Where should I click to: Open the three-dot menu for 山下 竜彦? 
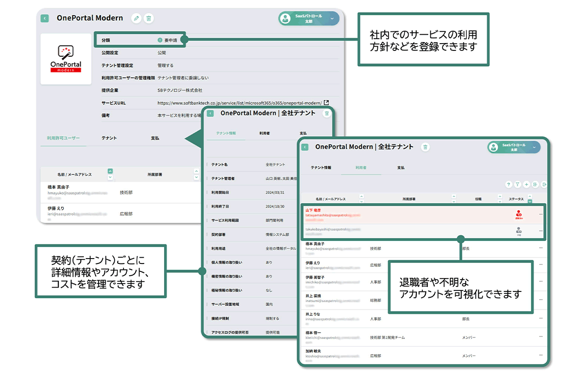541,214
